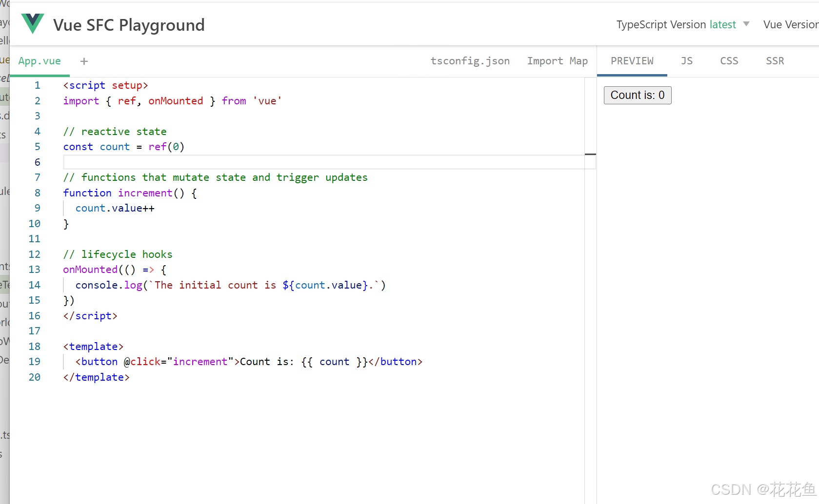Place cursor on empty line 6
819x504 pixels.
[x=329, y=162]
